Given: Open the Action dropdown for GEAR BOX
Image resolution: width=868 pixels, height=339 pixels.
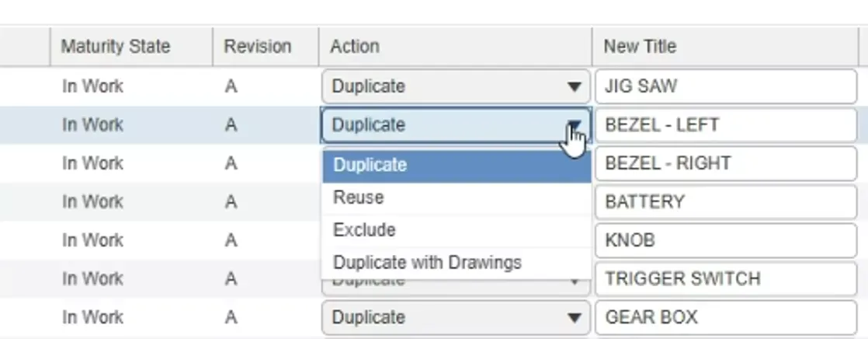Looking at the screenshot, I should (456, 317).
